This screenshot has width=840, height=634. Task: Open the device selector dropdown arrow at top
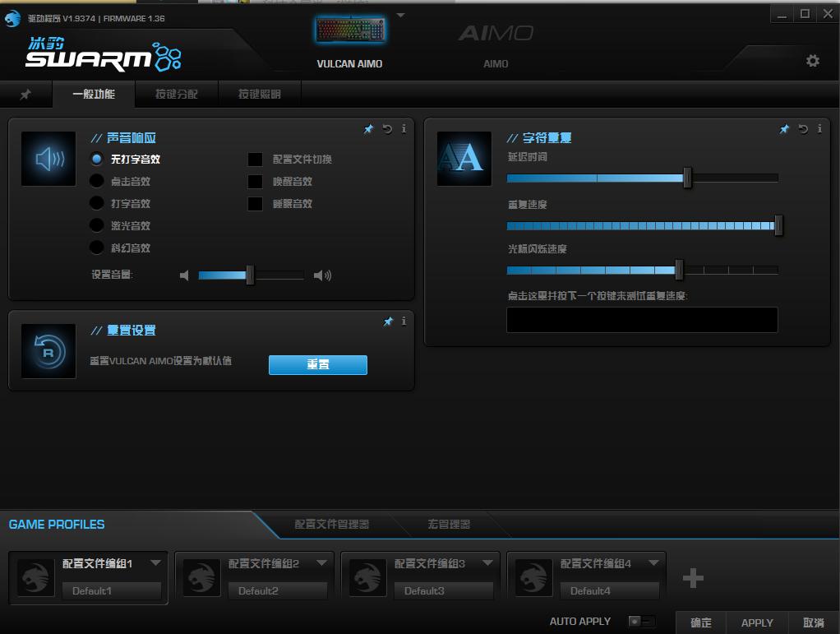(x=400, y=14)
